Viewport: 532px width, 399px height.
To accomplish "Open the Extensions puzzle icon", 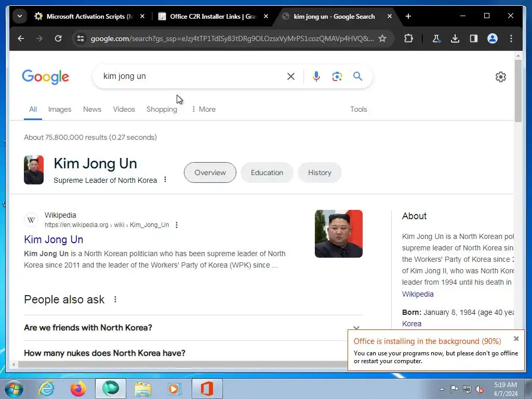I will tap(409, 38).
